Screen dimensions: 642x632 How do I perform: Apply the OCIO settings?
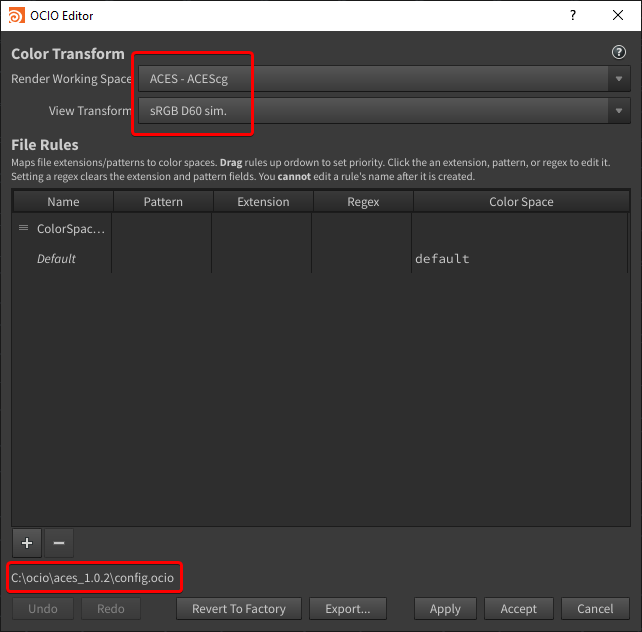445,609
